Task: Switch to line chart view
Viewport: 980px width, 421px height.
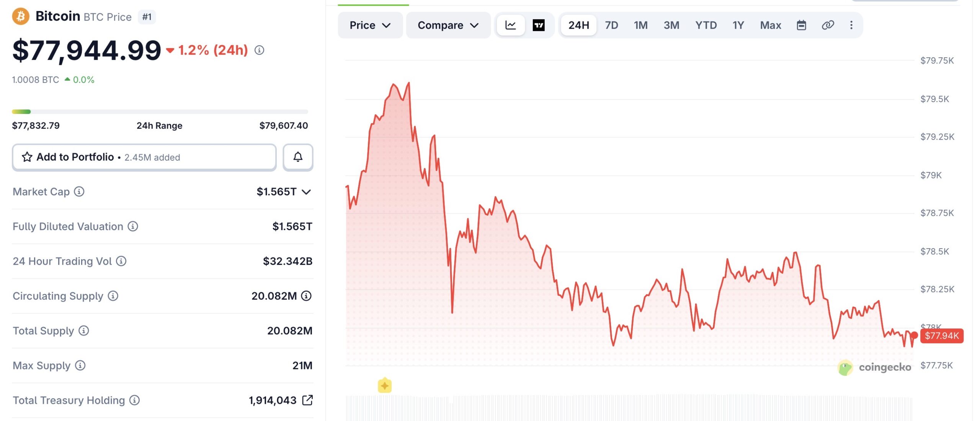Action: (x=511, y=25)
